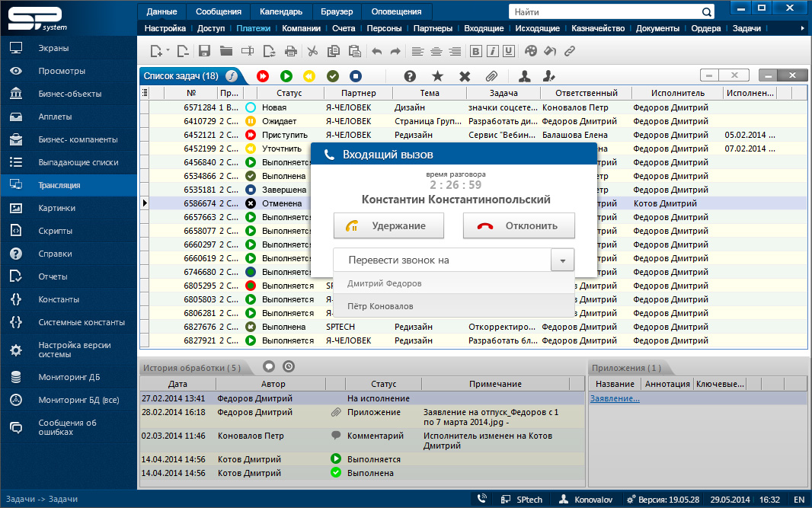Image resolution: width=812 pixels, height=508 pixels.
Task: Open the Заявление... attachment link
Action: click(615, 398)
